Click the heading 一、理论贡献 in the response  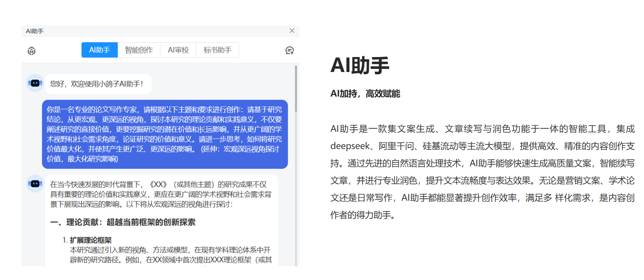123,222
